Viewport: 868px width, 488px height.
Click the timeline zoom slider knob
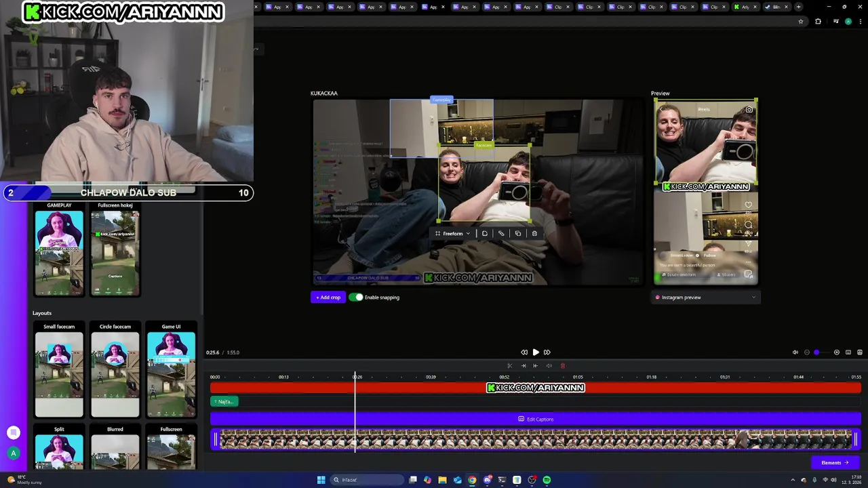(x=816, y=352)
